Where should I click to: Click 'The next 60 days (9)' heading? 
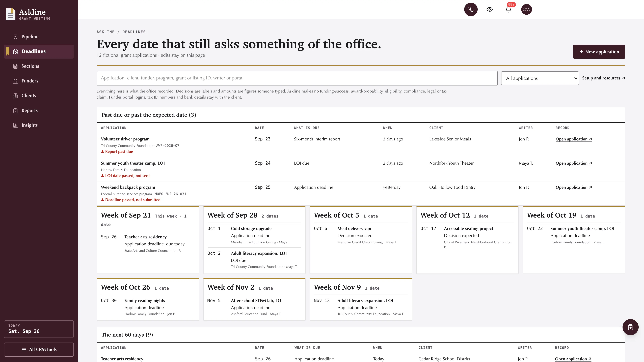click(127, 335)
